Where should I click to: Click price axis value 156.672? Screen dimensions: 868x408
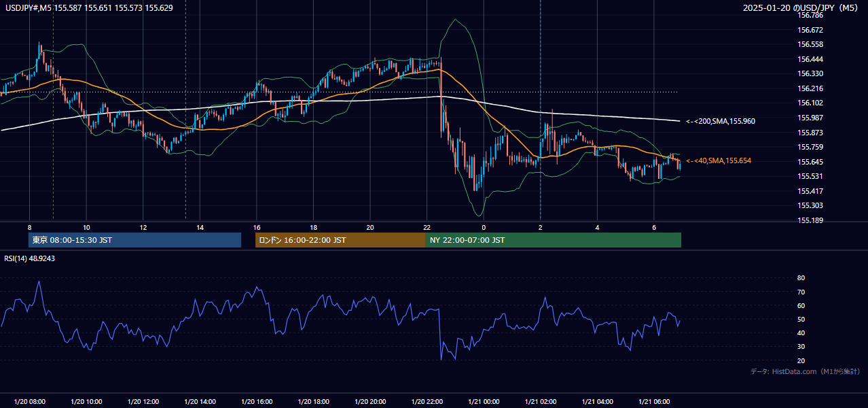click(810, 30)
